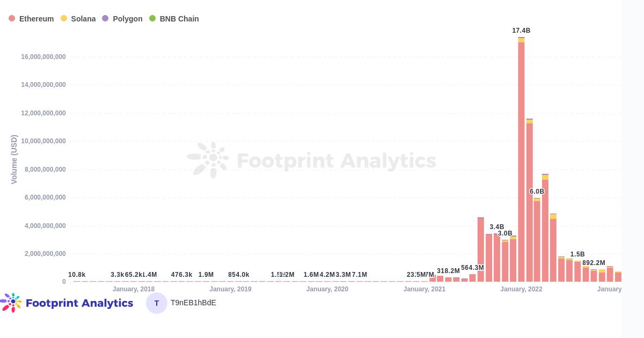
Task: Click the January, 2021 axis label
Action: click(x=425, y=289)
